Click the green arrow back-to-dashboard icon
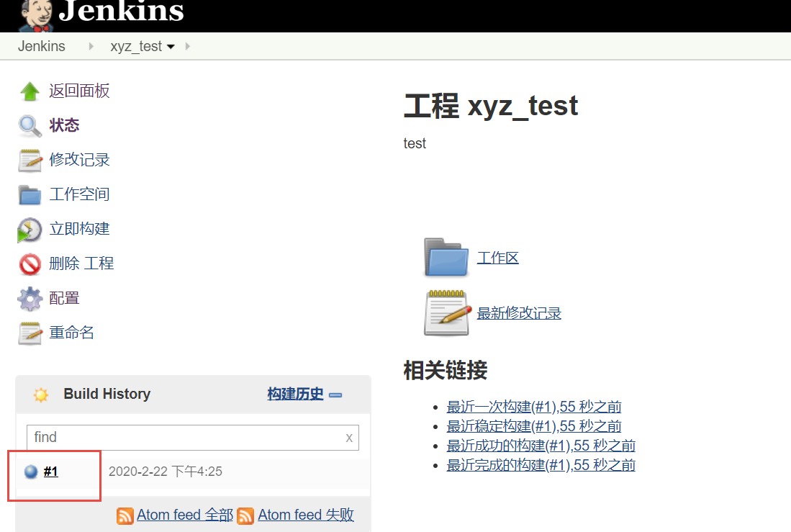This screenshot has height=532, width=791. [x=30, y=91]
